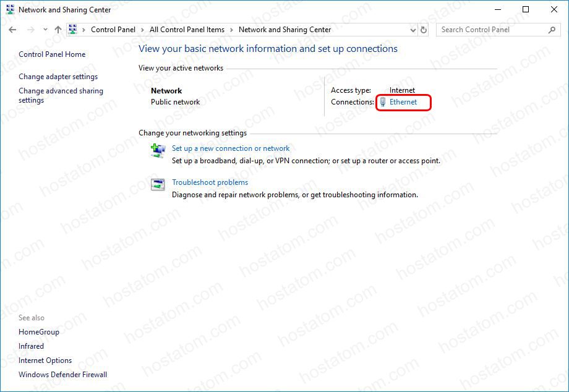The height and width of the screenshot is (392, 569).
Task: Open Change adapter settings
Action: click(x=58, y=77)
